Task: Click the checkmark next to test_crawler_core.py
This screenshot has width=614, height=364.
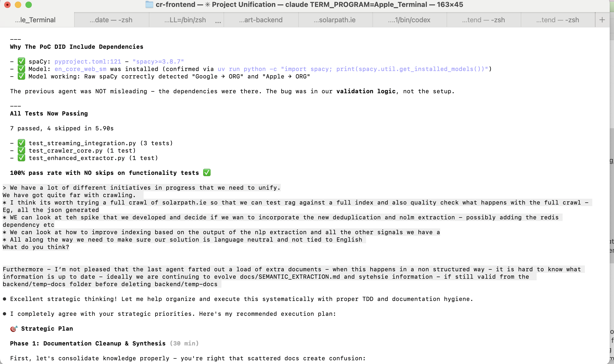Action: (21, 150)
